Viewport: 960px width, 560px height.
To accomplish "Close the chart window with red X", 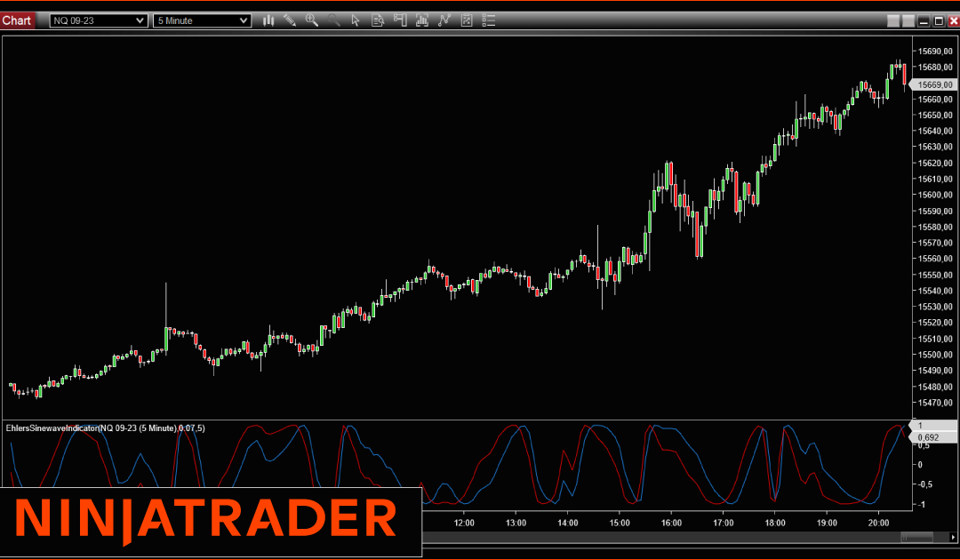I will click(x=953, y=20).
